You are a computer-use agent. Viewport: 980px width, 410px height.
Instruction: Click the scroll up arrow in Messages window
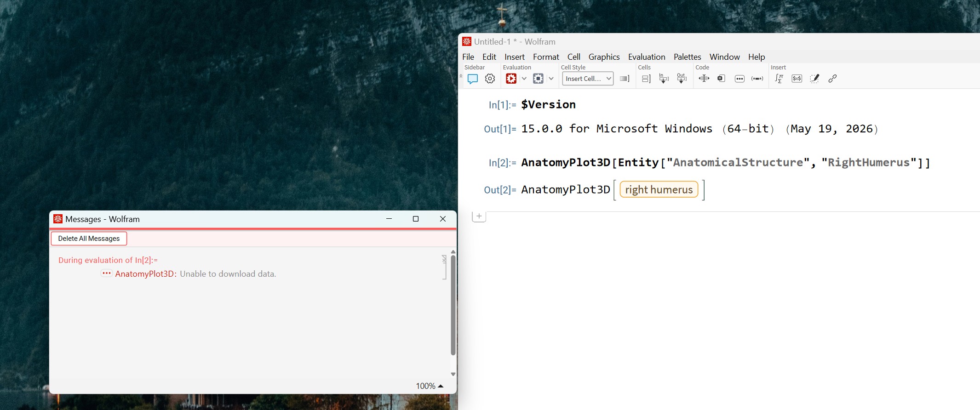[453, 252]
